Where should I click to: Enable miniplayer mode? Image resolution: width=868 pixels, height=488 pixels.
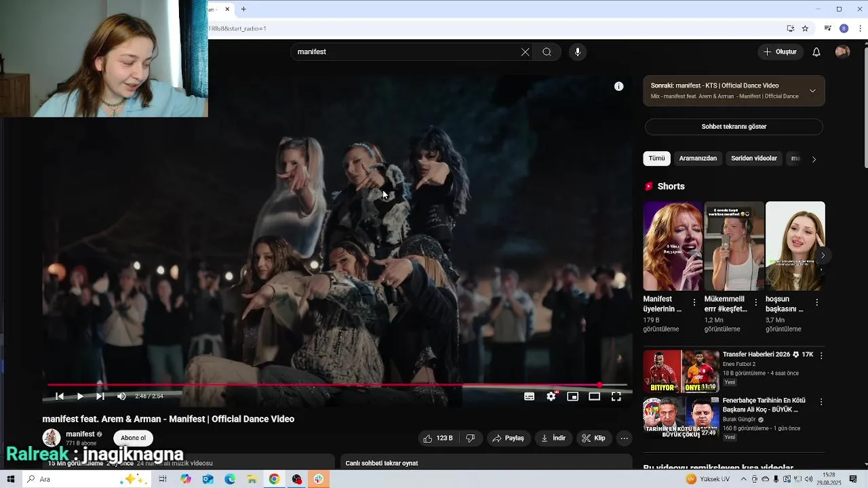click(572, 396)
